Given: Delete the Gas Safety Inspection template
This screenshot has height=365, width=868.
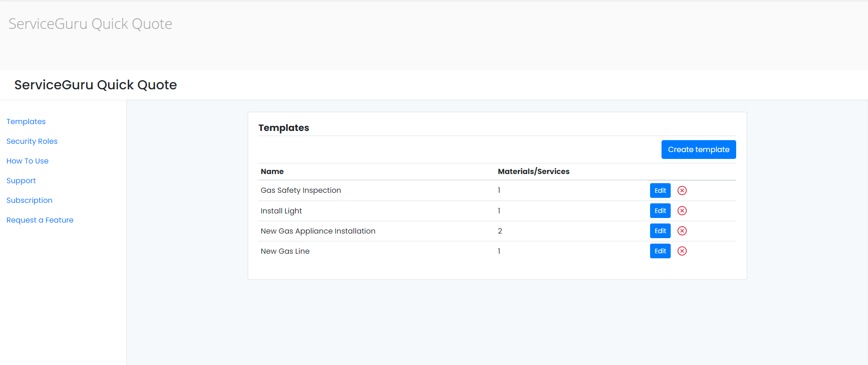Looking at the screenshot, I should [682, 191].
